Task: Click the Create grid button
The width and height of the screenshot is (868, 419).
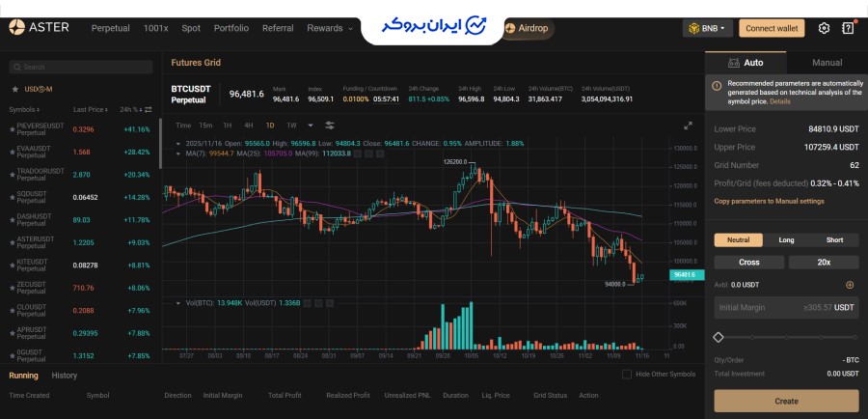Action: point(786,401)
